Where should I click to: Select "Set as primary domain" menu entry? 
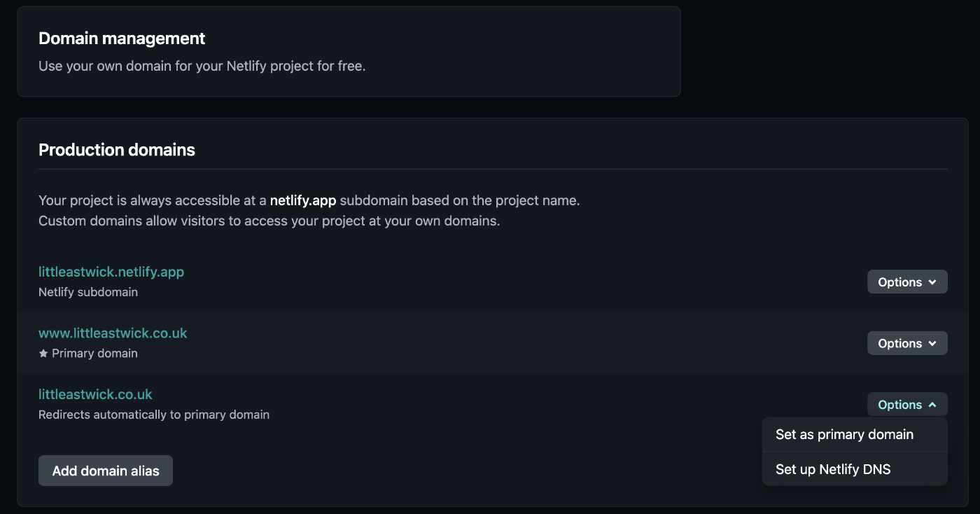click(844, 435)
